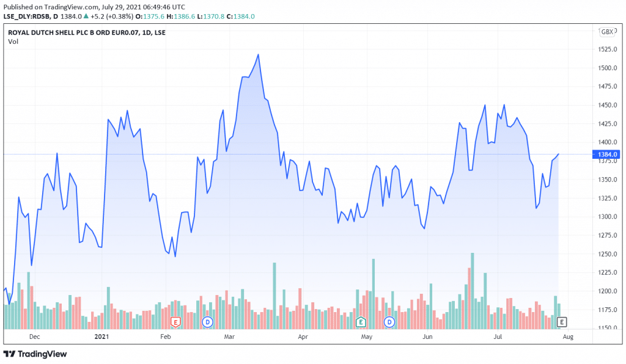The image size is (626, 364).
Task: Open the blue D dividend marker in mid-May
Action: coord(389,322)
